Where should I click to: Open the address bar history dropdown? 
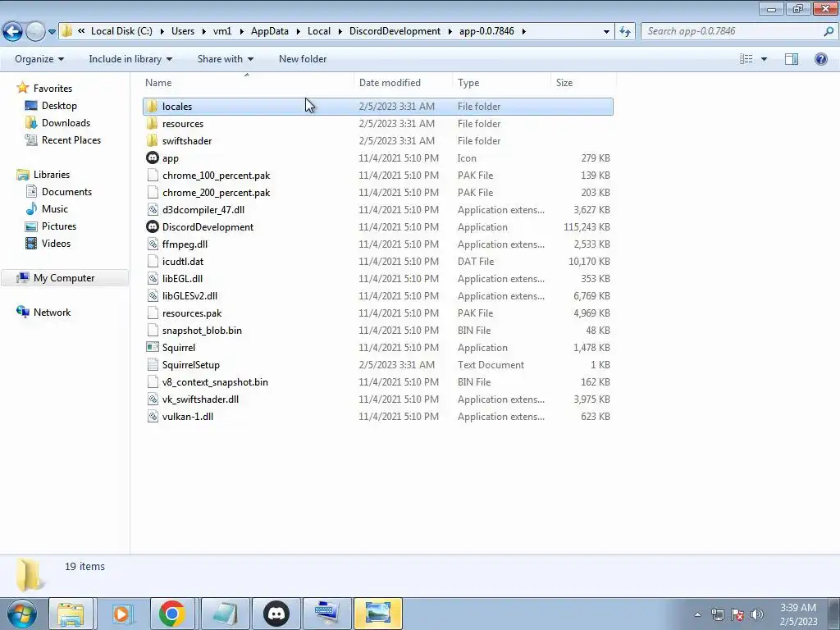click(x=606, y=32)
